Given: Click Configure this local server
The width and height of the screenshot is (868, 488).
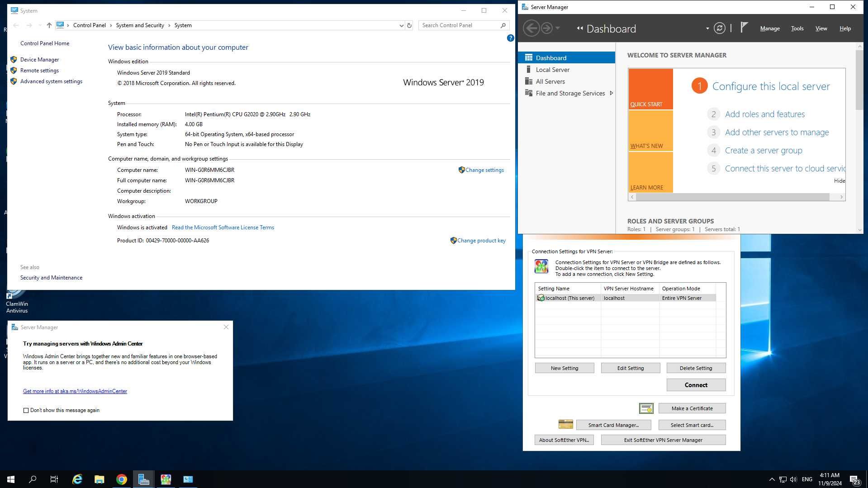Looking at the screenshot, I should click(x=771, y=86).
